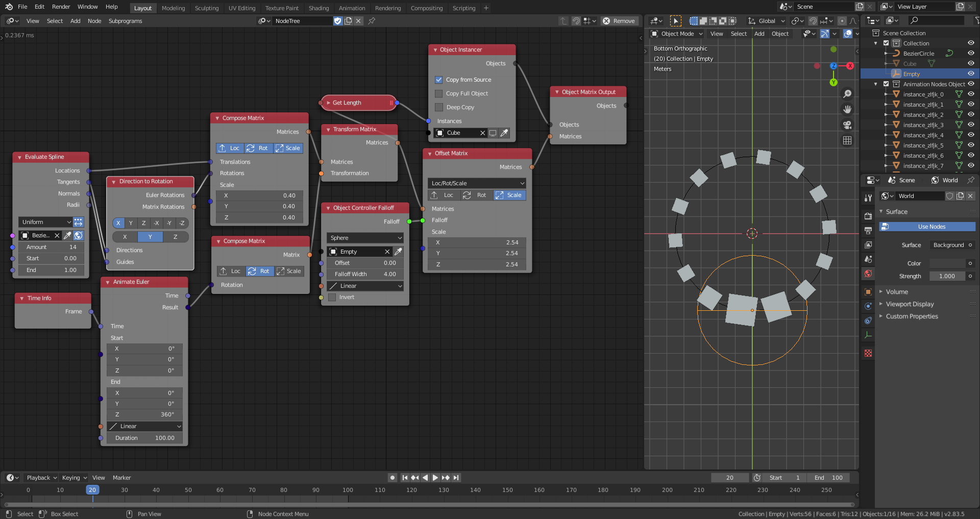980x519 pixels.
Task: Open the Object Data properties tab icon
Action: tap(868, 335)
